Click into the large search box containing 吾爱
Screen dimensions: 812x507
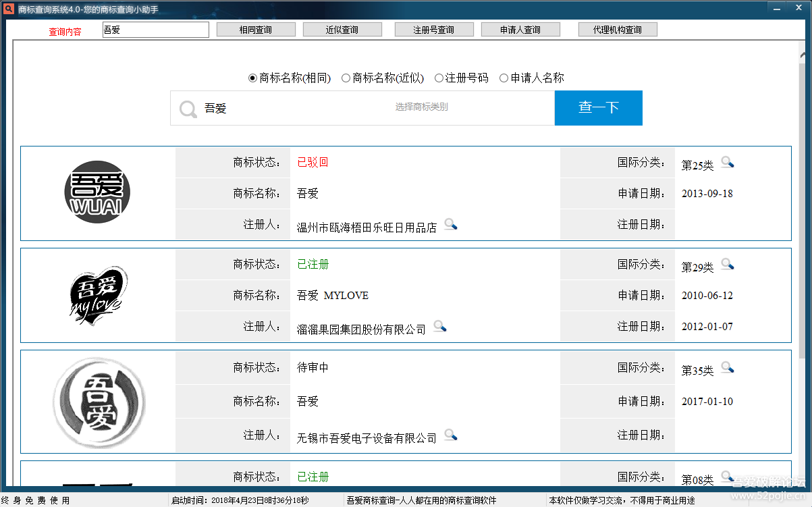pos(362,108)
